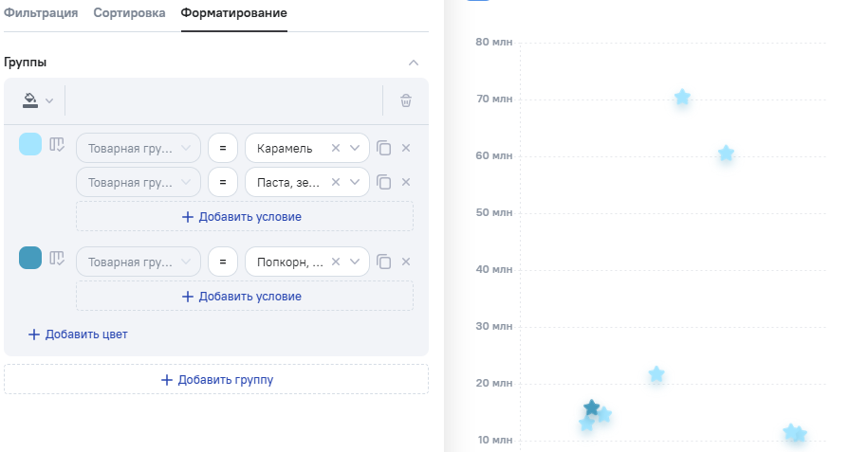Click Добавить цвет link
Screen dimensions: 868x452
click(78, 334)
